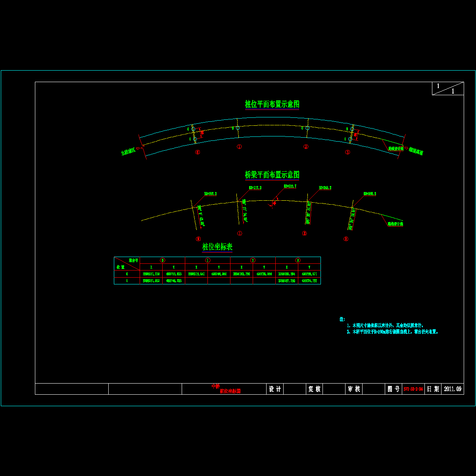
Task: Click the page number box at top right
Action: pos(448,88)
